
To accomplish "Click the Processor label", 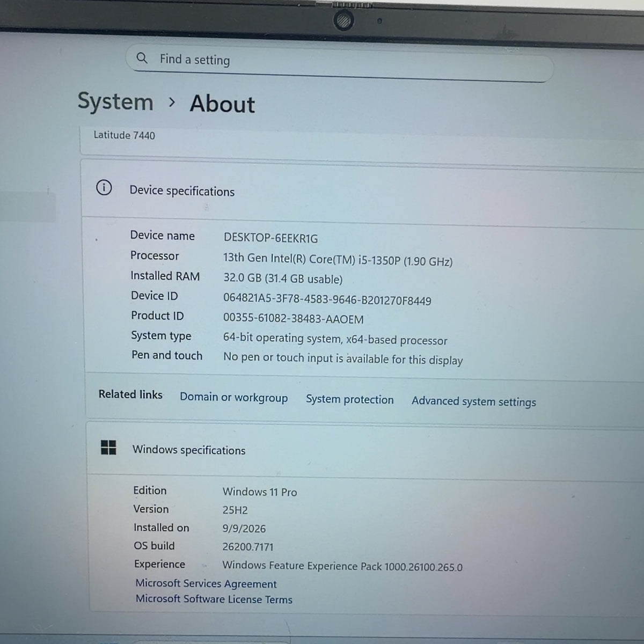I will point(155,255).
